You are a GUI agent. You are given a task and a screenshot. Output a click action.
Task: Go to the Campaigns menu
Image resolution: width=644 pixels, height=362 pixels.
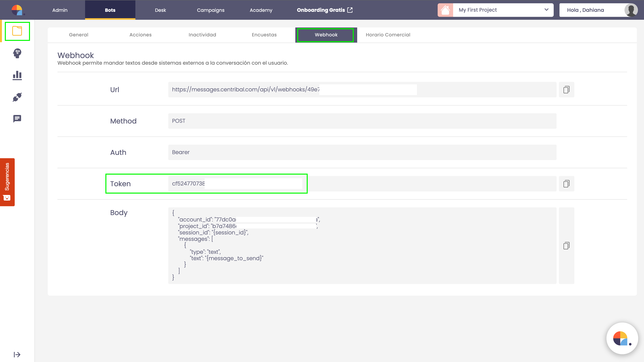pyautogui.click(x=210, y=10)
